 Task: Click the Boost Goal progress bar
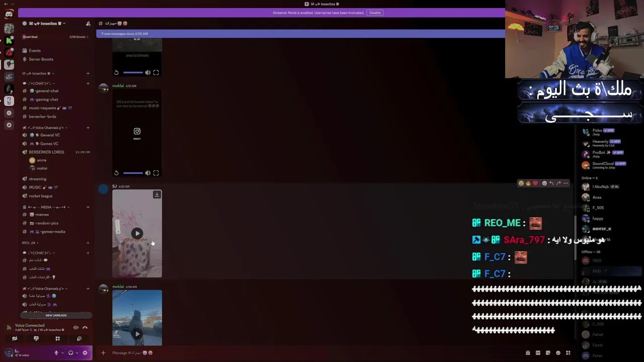pos(56,37)
